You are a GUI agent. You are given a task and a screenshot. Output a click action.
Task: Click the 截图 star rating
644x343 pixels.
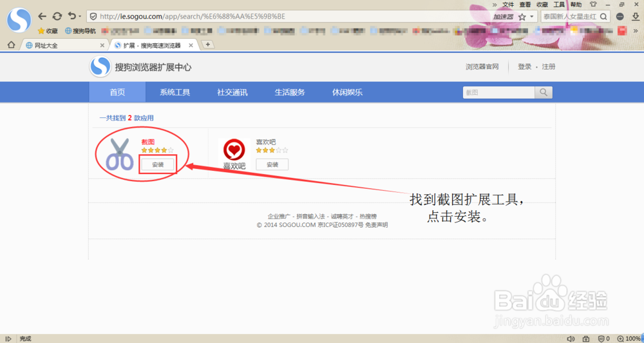tap(157, 150)
